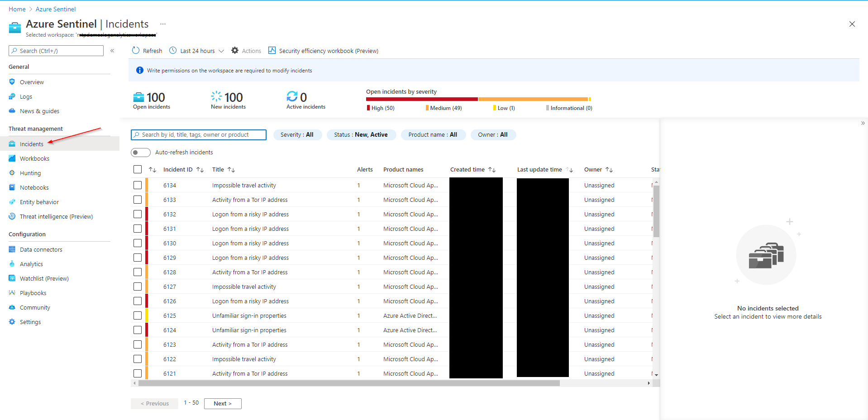Viewport: 868px width, 420px height.
Task: Go to Azure Sentinel breadcrumb link
Action: [x=56, y=9]
